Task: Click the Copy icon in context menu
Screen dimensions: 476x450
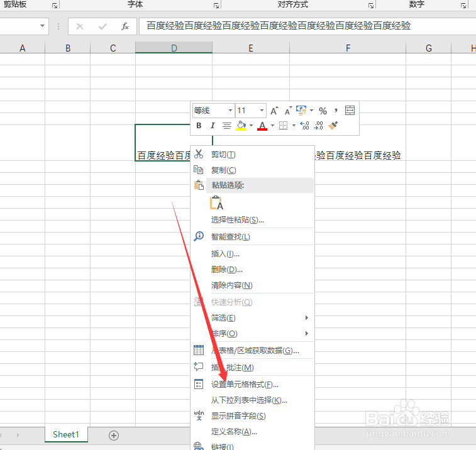Action: (199, 170)
